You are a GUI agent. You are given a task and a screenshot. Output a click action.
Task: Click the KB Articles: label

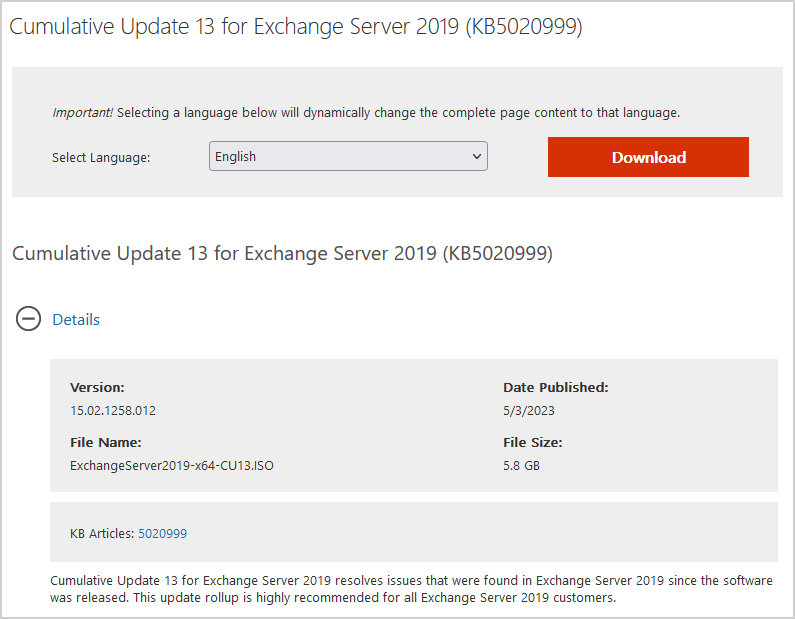(102, 534)
